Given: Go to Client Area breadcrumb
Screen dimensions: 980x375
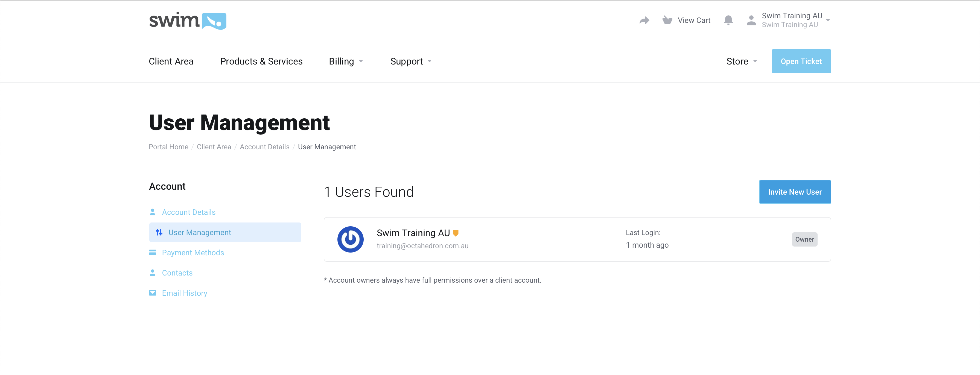Looking at the screenshot, I should tap(214, 147).
